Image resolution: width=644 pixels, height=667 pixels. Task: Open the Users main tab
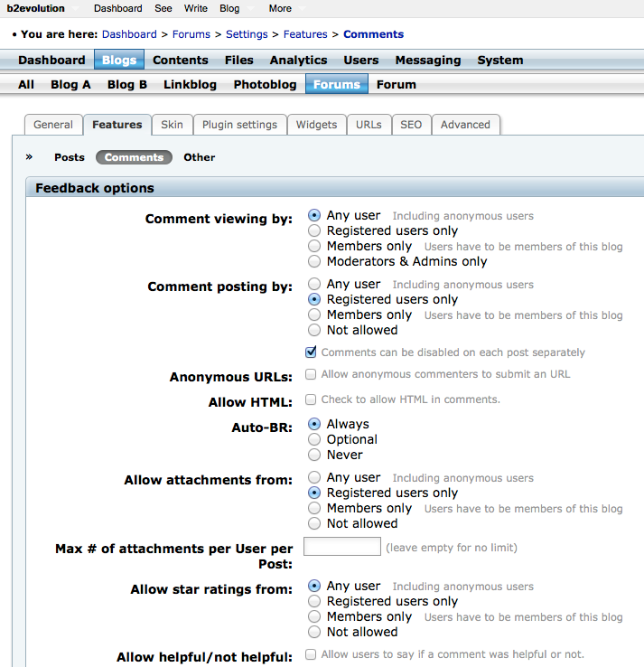(x=361, y=60)
